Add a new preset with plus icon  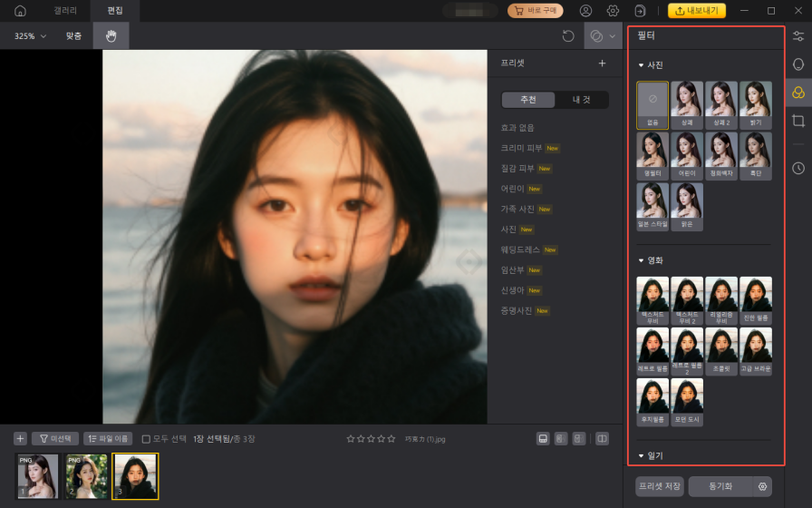tap(602, 63)
